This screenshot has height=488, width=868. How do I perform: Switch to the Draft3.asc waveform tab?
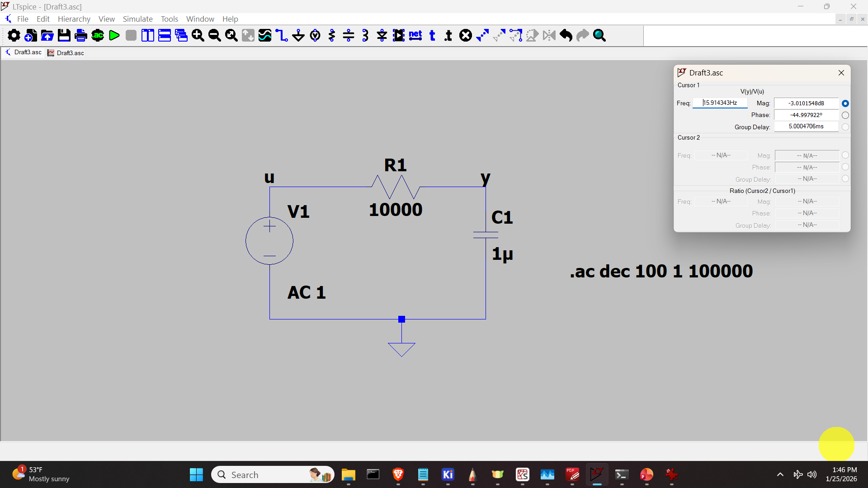coord(66,53)
